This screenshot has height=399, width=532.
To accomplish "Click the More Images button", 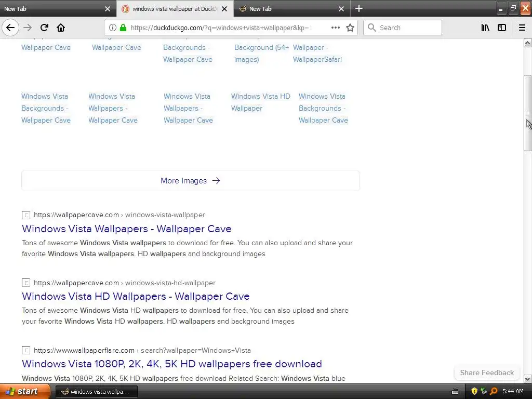I will (190, 180).
